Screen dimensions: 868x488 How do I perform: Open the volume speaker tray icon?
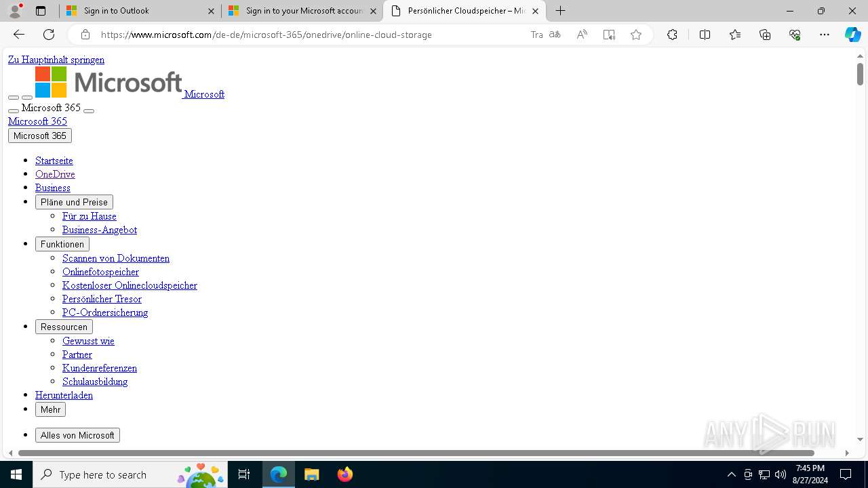pos(781,474)
